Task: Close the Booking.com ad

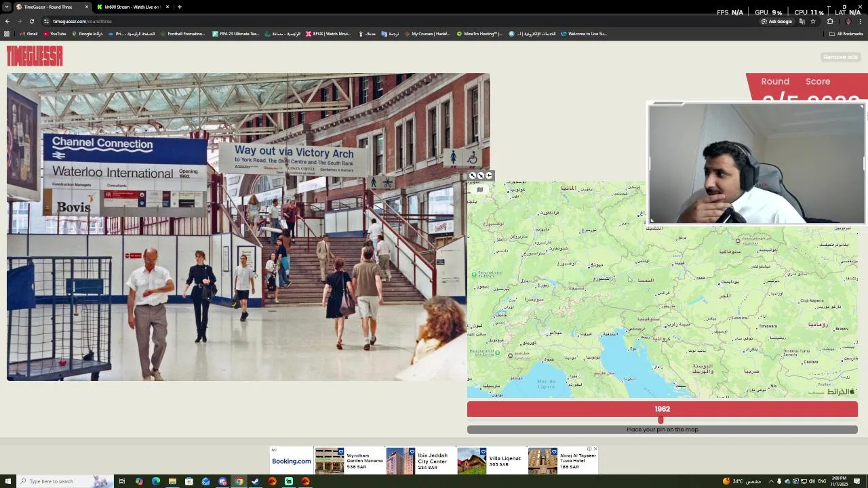Action: 595,449
